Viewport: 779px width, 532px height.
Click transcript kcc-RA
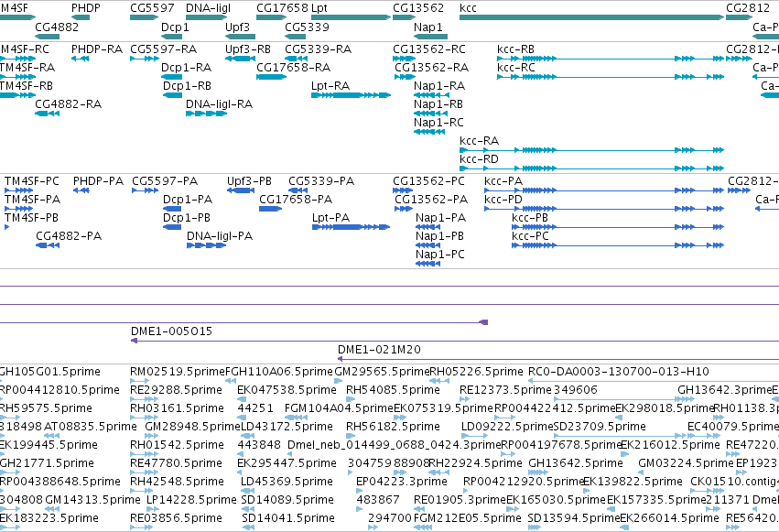tap(591, 150)
